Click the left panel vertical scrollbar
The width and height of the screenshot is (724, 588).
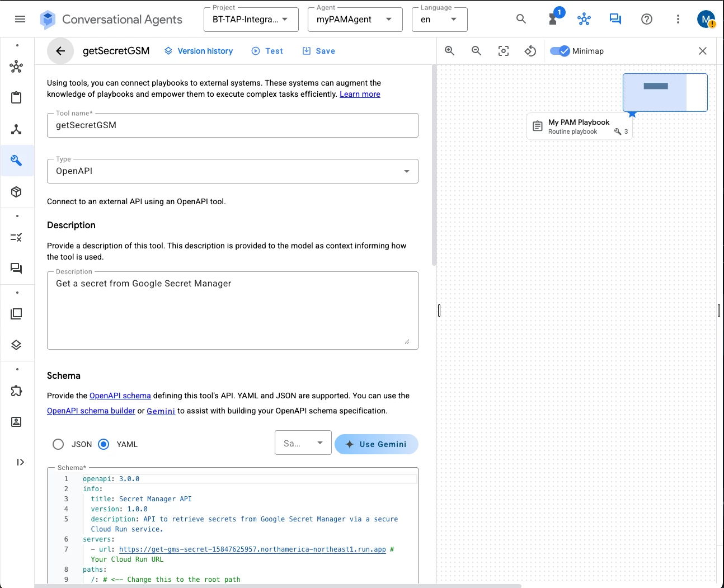pos(434,165)
